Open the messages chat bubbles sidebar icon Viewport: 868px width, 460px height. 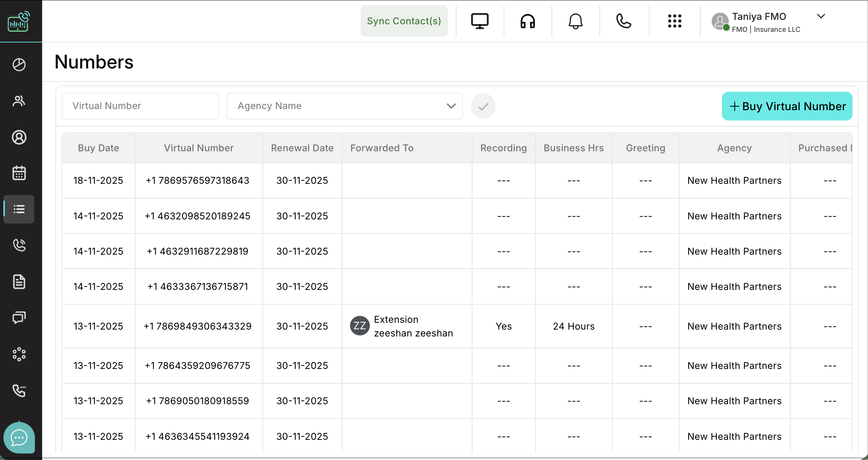(19, 318)
